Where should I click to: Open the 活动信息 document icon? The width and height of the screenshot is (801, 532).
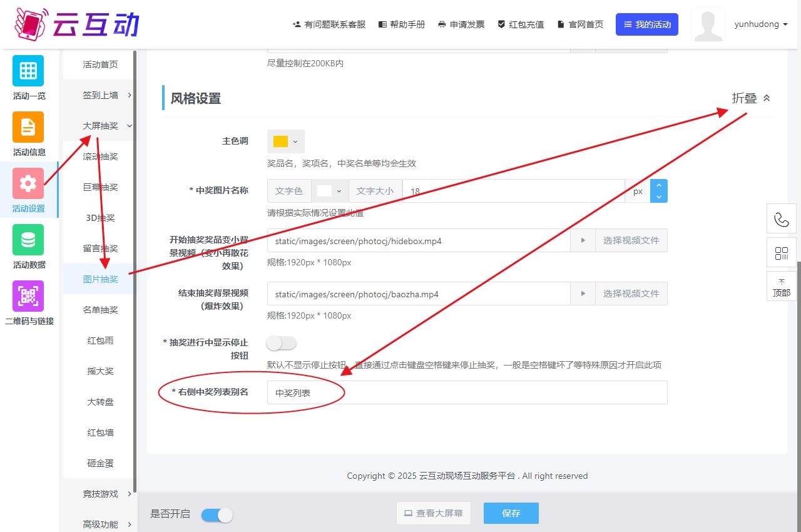pyautogui.click(x=28, y=127)
